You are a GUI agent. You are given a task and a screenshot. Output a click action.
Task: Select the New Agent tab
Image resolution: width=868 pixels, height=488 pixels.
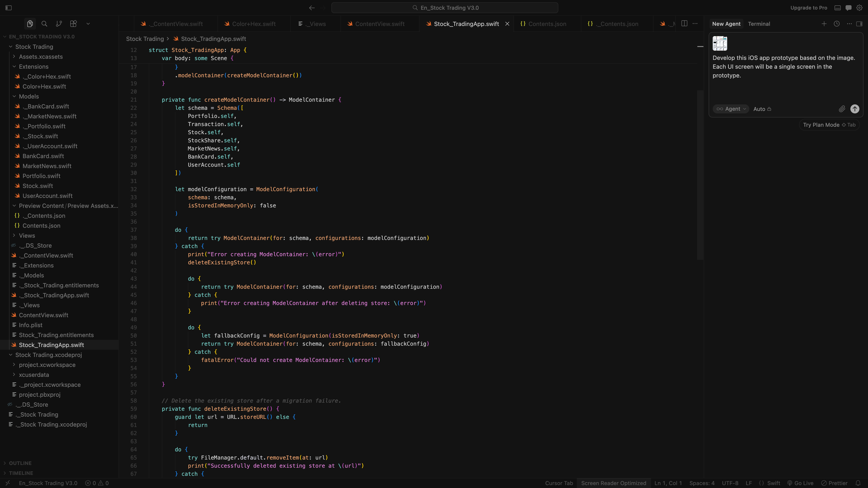point(726,23)
